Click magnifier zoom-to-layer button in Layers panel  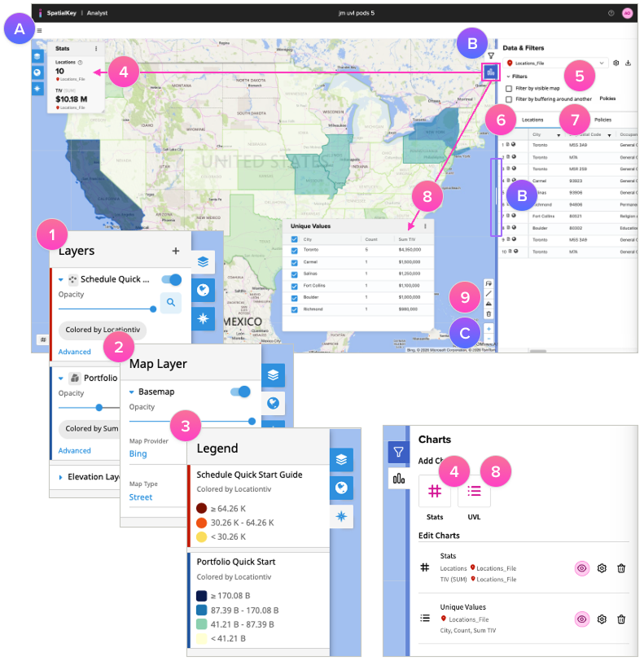pos(170,303)
